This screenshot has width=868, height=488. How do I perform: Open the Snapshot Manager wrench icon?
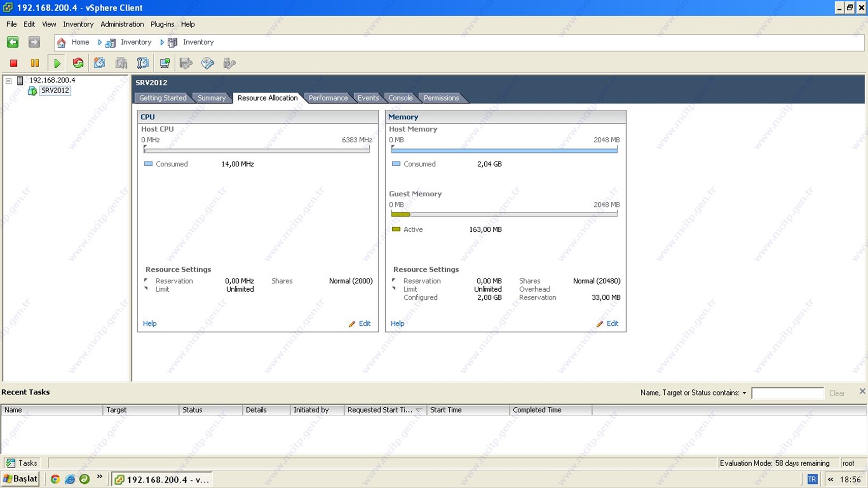pos(143,63)
